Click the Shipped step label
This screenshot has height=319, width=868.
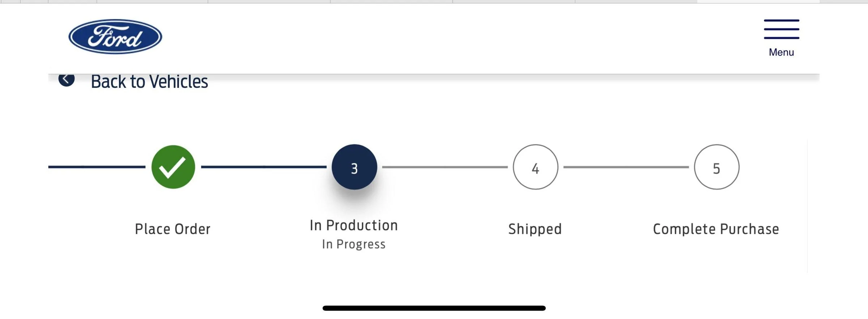[x=535, y=229]
